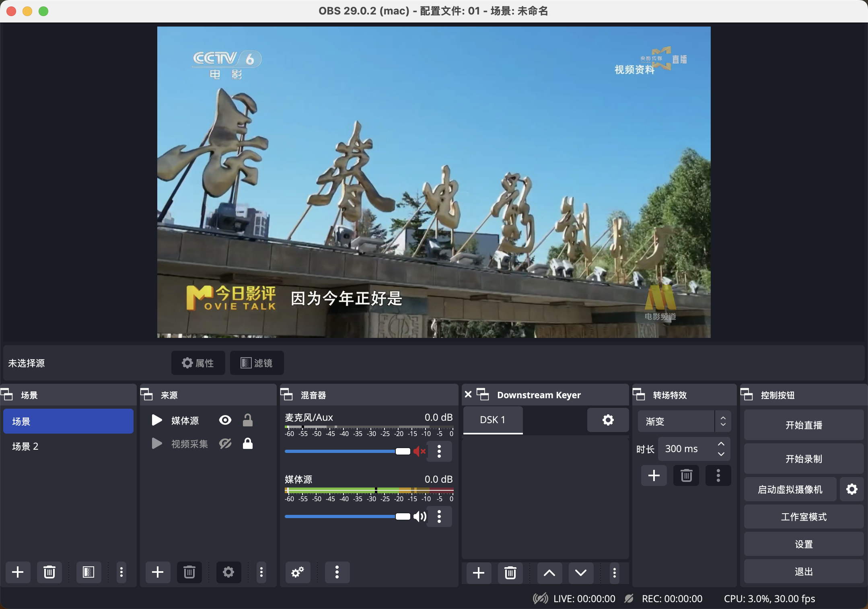
Task: Click the 开始录制 button
Action: 803,459
